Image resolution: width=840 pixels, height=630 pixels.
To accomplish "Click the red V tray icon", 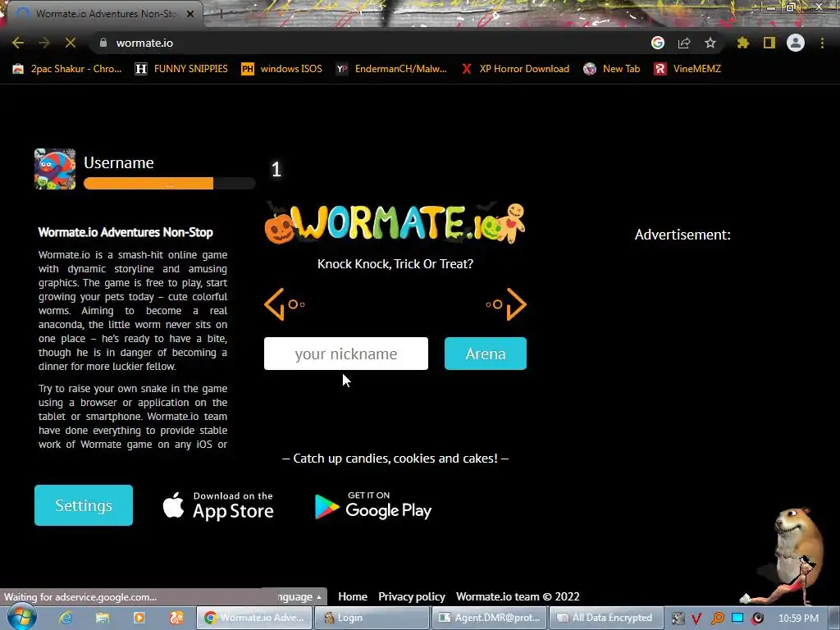I will (696, 619).
